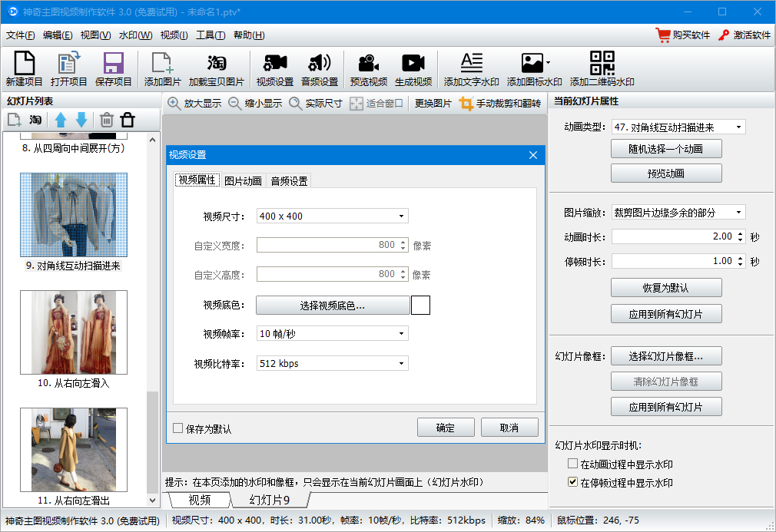
Task: Open the 水印(W) menu
Action: click(x=135, y=35)
